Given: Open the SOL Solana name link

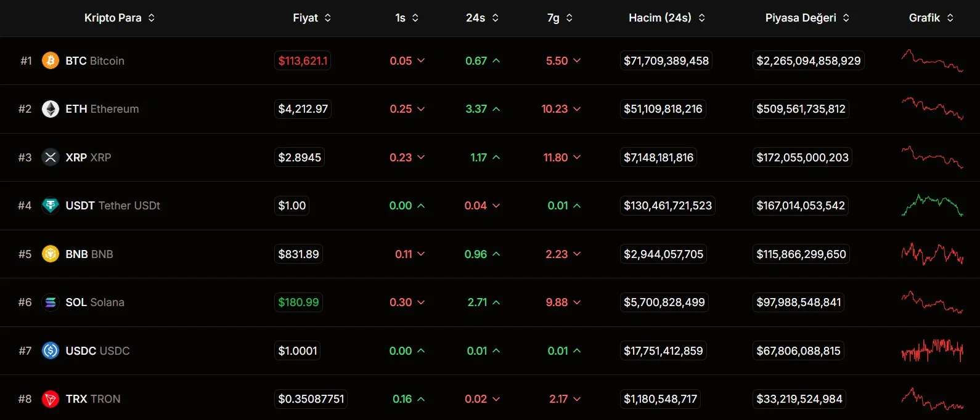Looking at the screenshot, I should pos(95,302).
